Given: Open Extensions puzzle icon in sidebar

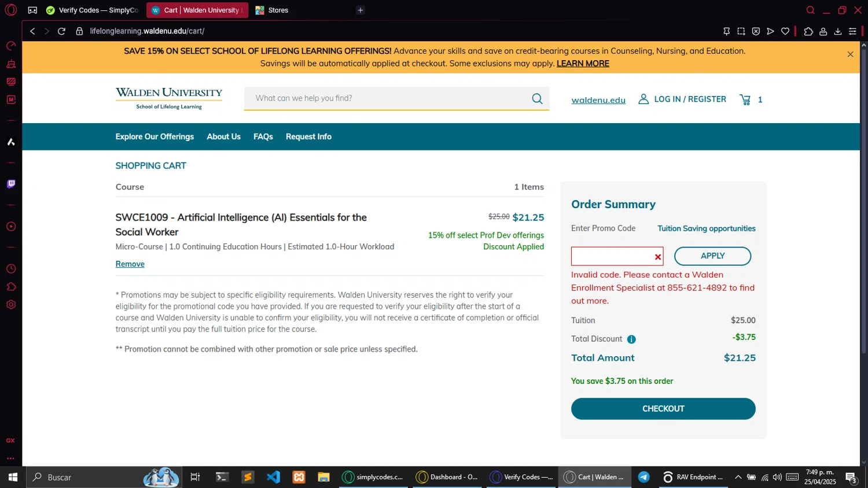Looking at the screenshot, I should [x=10, y=287].
